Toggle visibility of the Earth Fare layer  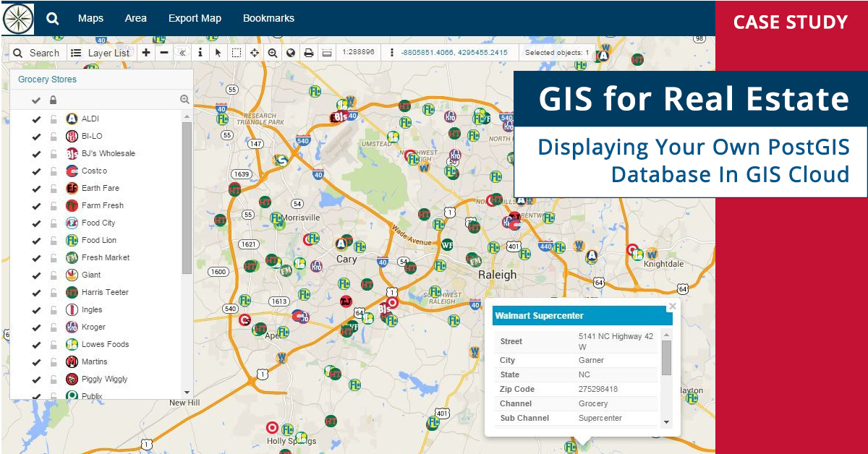click(x=36, y=188)
